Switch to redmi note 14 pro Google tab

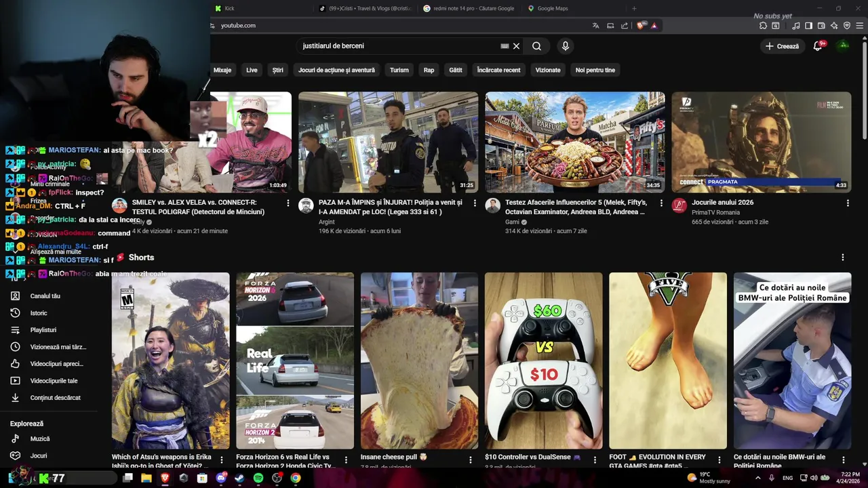[x=470, y=8]
